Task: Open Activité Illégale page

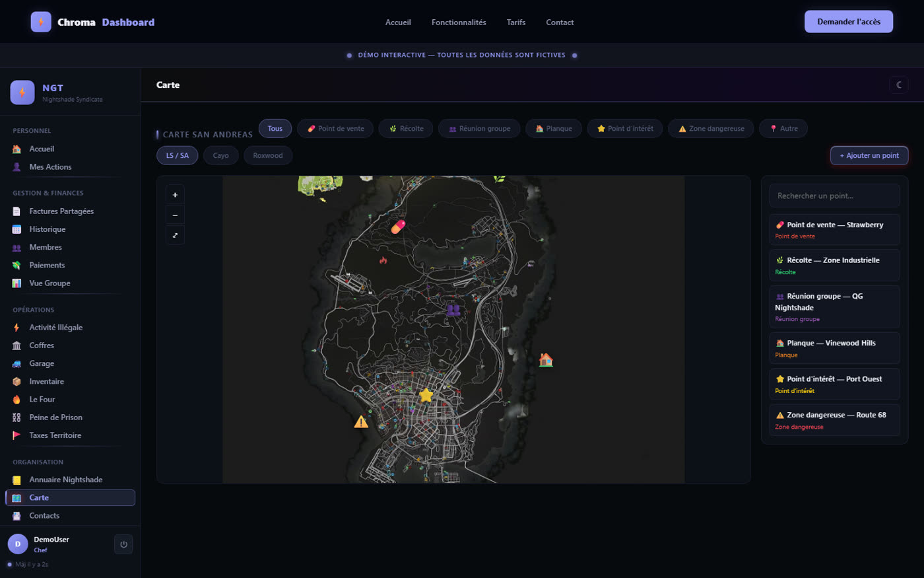Action: click(70, 328)
